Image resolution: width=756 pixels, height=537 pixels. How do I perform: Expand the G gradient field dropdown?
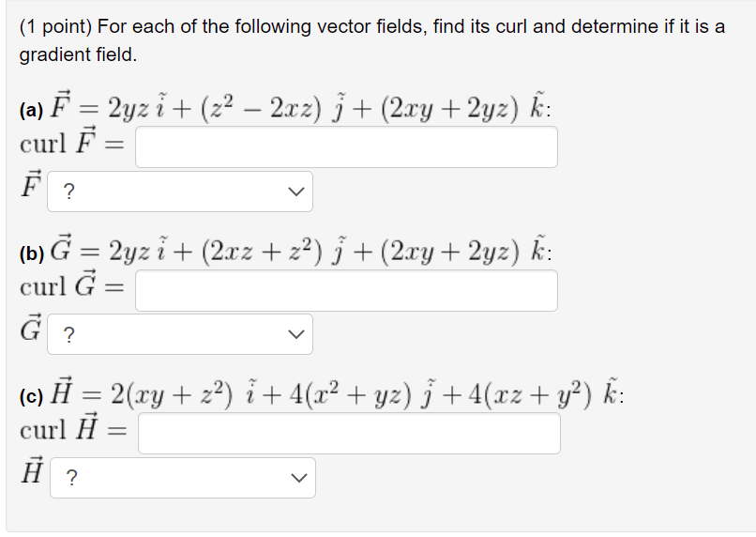coord(180,334)
